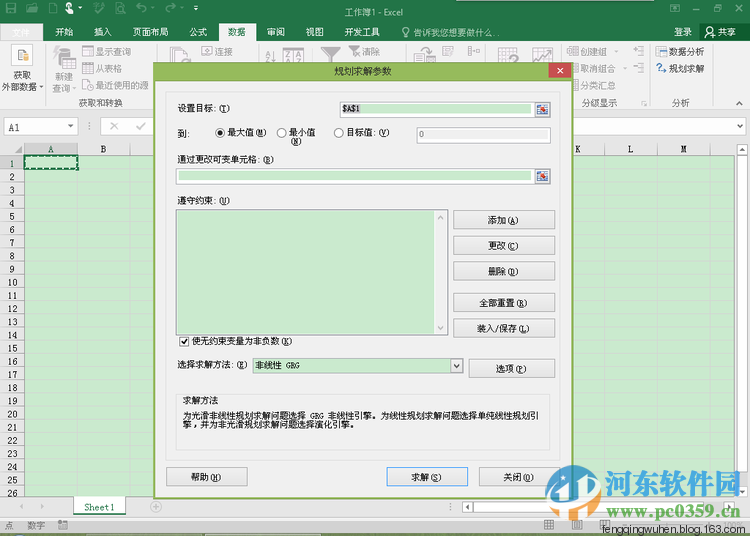This screenshot has width=750, height=536.
Task: Click the Redo arrow icon
Action: click(x=170, y=8)
